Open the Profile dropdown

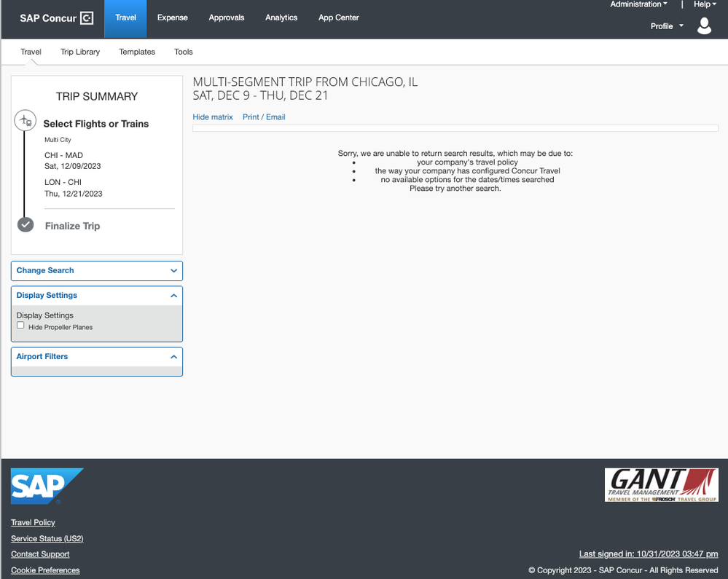[667, 26]
